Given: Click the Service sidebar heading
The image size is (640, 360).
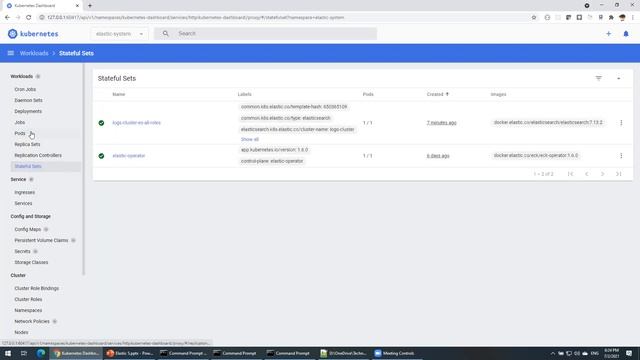Looking at the screenshot, I should [x=18, y=179].
